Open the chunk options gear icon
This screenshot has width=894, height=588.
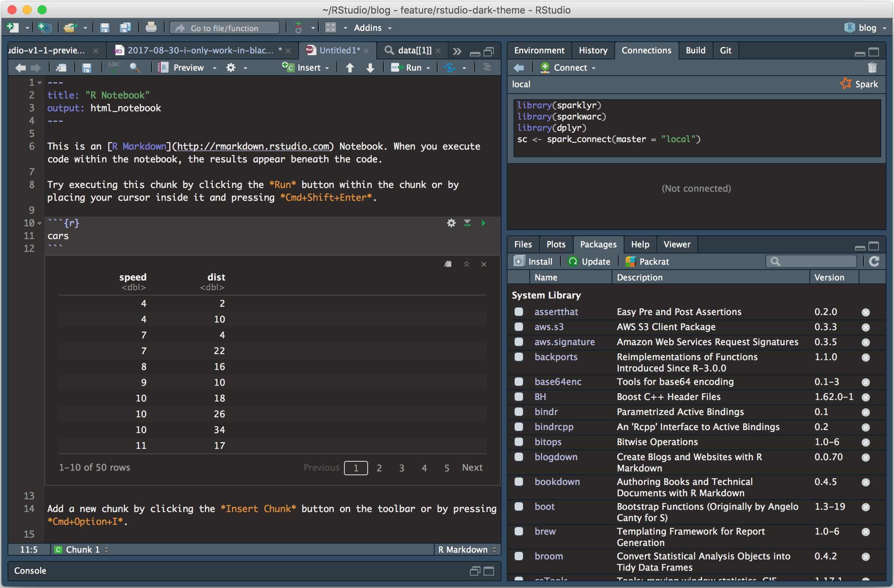[451, 223]
